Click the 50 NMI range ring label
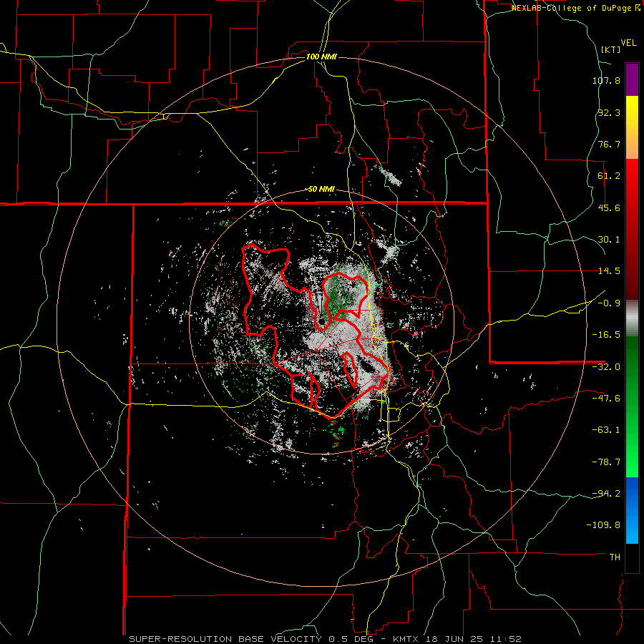 tap(321, 190)
